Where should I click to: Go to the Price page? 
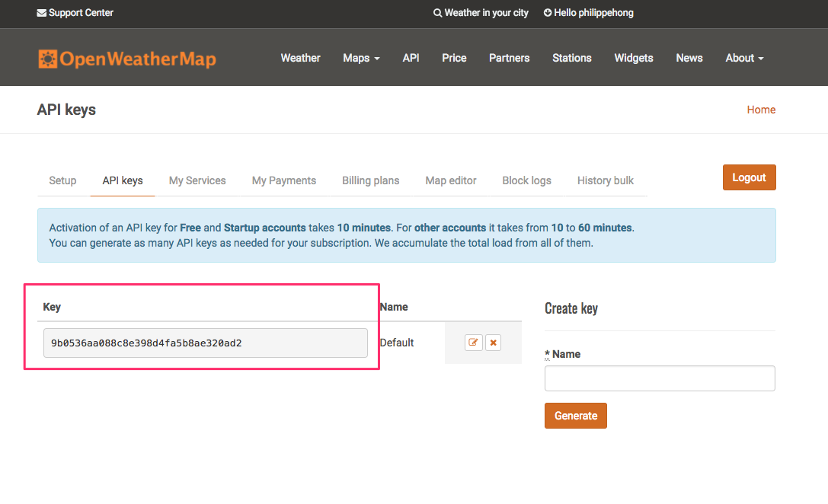pyautogui.click(x=454, y=58)
